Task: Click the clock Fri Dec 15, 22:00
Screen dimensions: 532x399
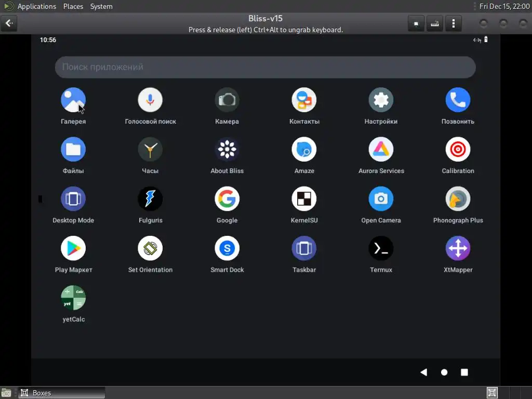Action: (504, 6)
